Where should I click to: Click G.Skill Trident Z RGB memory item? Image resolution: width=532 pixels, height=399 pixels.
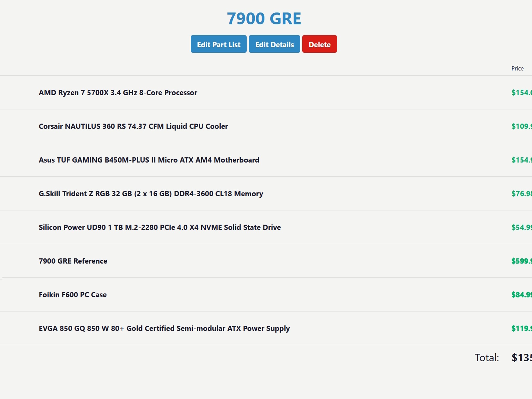(151, 194)
